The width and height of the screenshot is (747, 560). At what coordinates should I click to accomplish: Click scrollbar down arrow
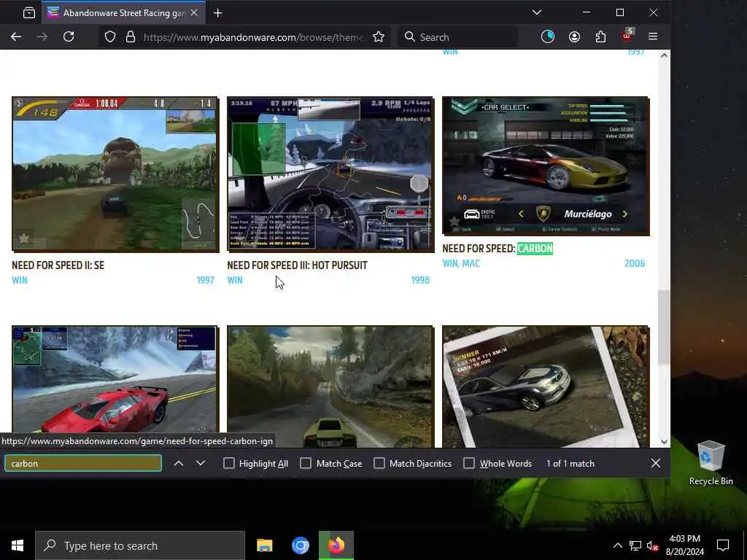tap(664, 442)
